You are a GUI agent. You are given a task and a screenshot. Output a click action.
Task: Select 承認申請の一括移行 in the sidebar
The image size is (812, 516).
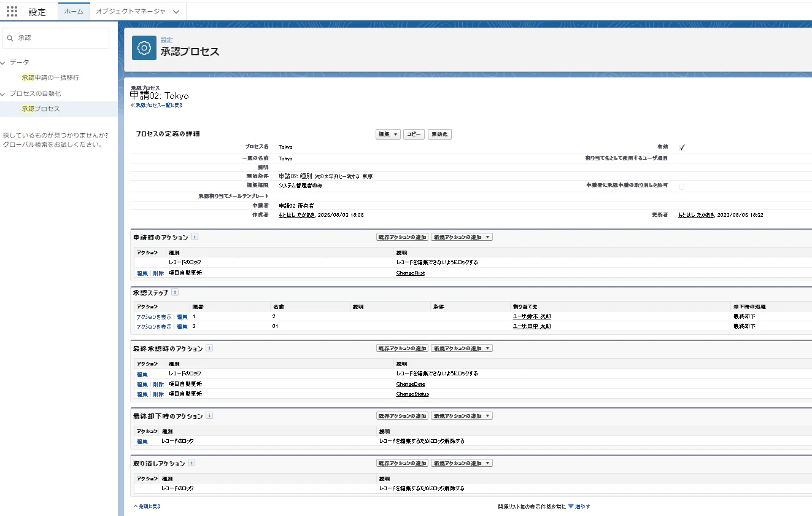coord(50,77)
